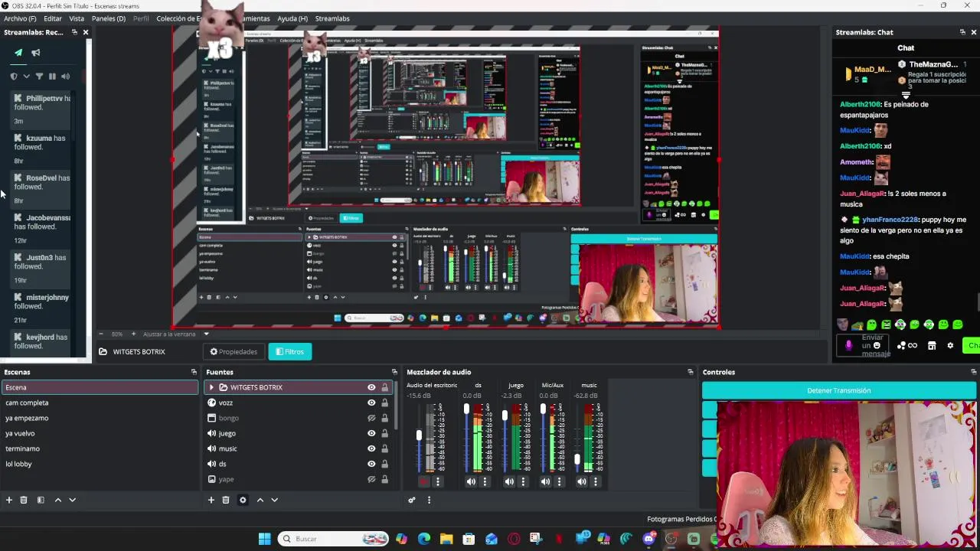Expand the WITGETS BOTRIX group

[x=211, y=387]
